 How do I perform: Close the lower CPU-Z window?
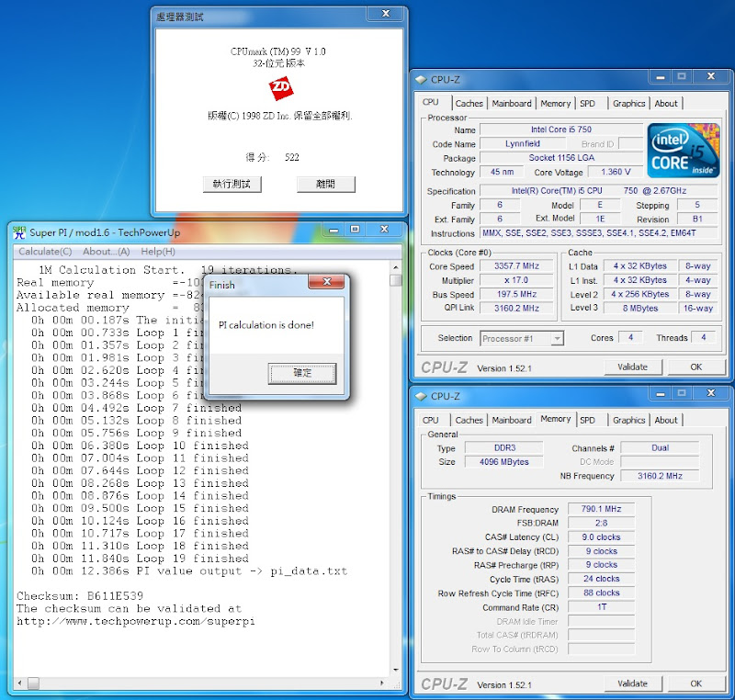coord(711,393)
